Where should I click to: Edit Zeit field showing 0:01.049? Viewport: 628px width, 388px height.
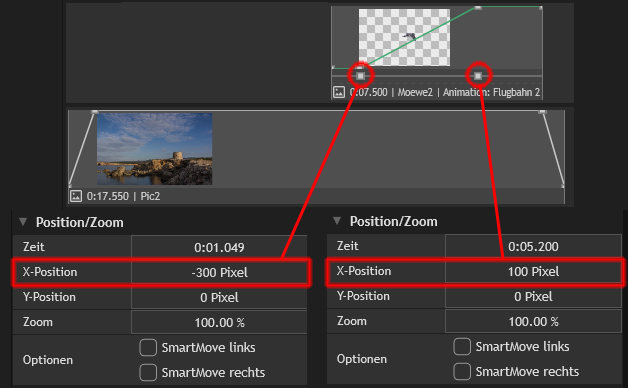pos(219,247)
